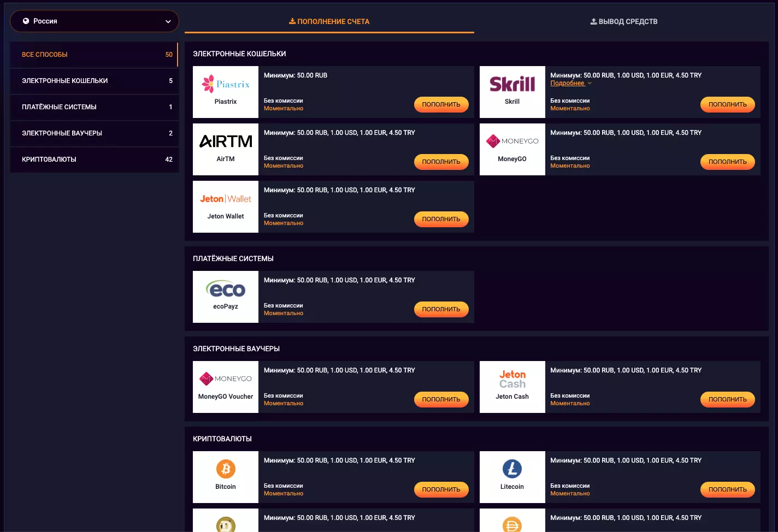Open the Россия country selector dropdown
The height and width of the screenshot is (532, 778).
[94, 21]
